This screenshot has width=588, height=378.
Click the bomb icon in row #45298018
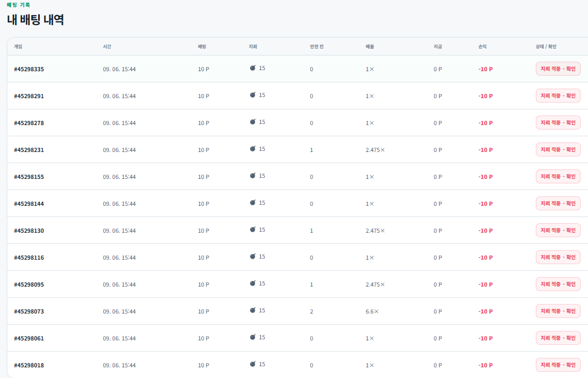[252, 364]
